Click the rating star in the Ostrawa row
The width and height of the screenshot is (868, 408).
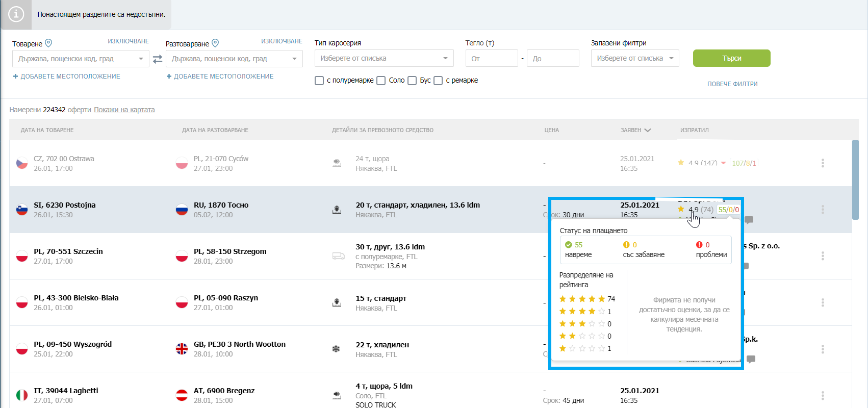click(681, 163)
